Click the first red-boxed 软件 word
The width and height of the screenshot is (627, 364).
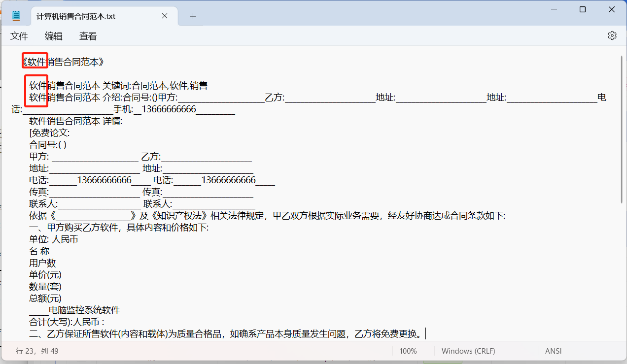tap(35, 62)
